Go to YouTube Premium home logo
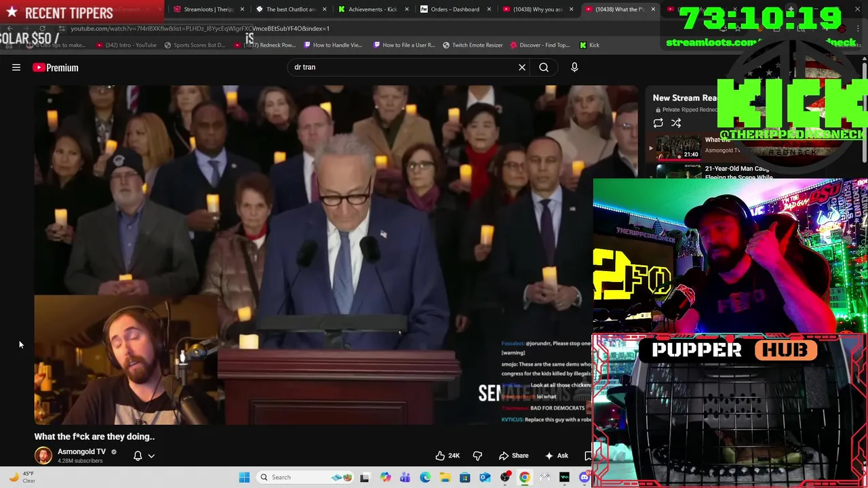Viewport: 868px width, 488px height. point(56,67)
